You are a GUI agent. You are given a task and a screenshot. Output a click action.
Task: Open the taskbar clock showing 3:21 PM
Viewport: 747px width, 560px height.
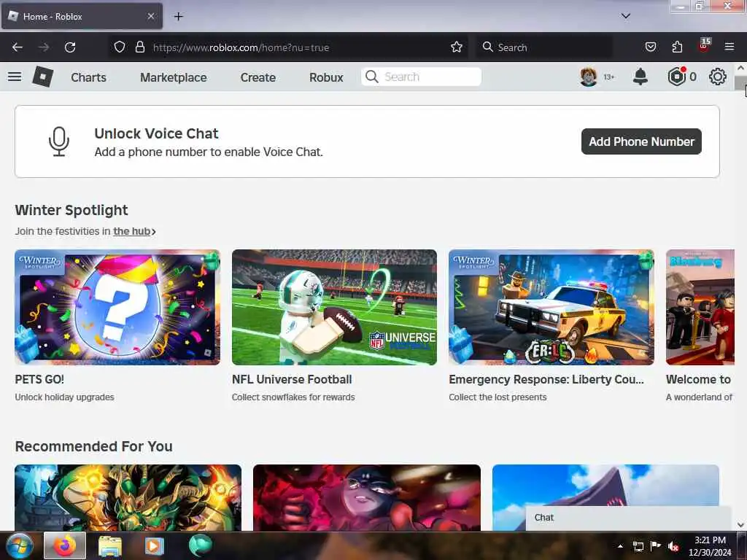710,546
